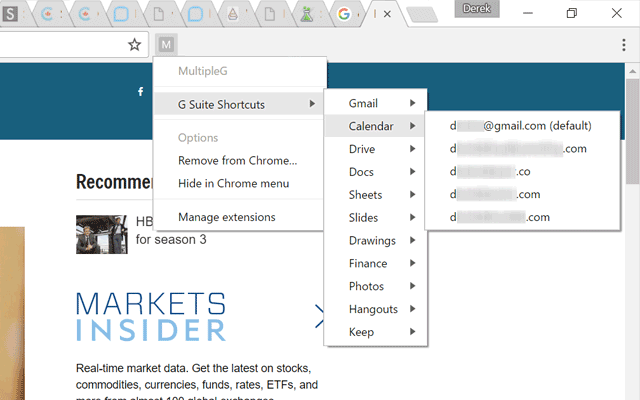
Task: Open G Suite Shortcuts submenu
Action: tap(239, 104)
